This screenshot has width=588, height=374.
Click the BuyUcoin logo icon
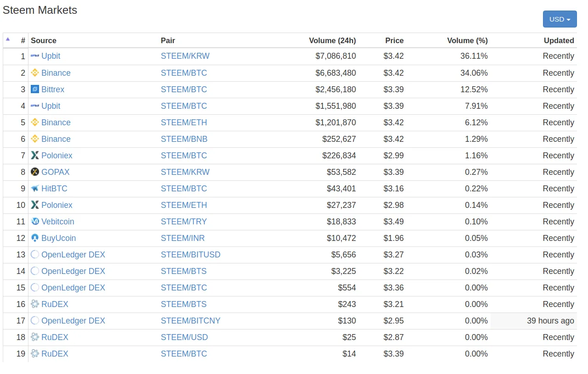[x=35, y=238]
